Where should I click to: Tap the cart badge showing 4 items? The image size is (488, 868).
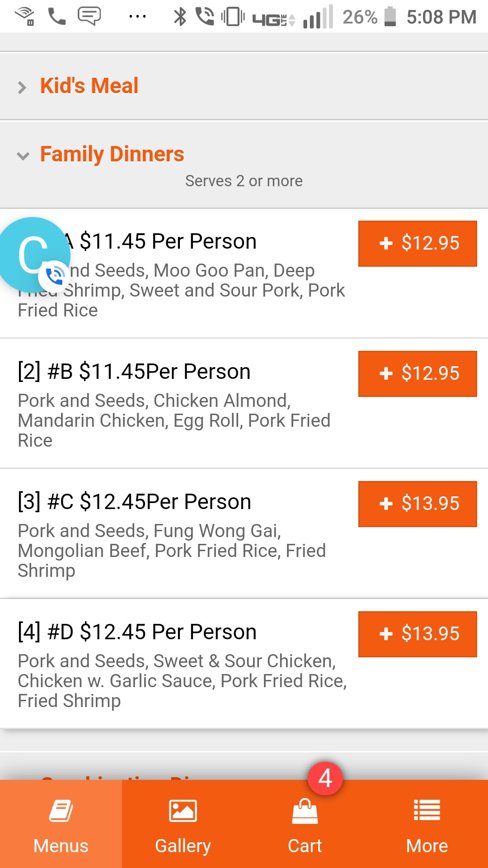pyautogui.click(x=325, y=778)
